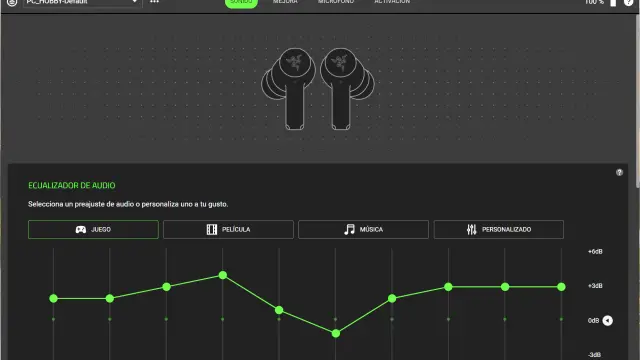Click the lowest EQ point on the curve
640x360 pixels.
336,333
